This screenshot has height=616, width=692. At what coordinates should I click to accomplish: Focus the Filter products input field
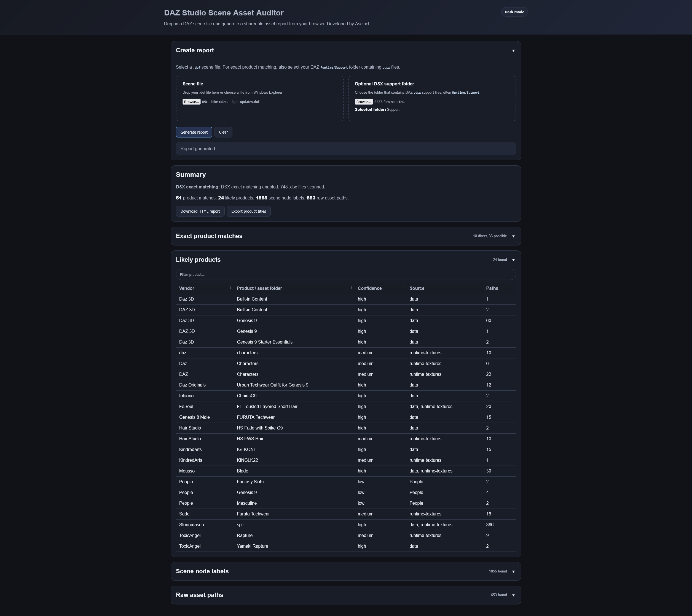345,274
